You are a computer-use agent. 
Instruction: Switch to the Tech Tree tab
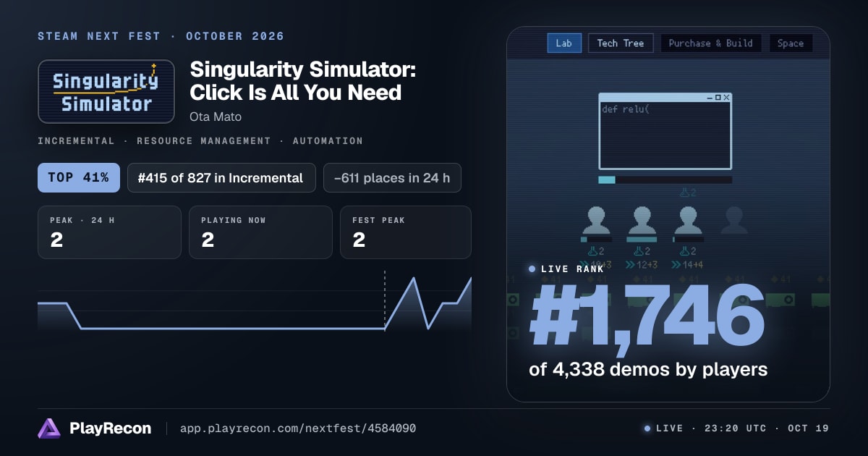click(620, 43)
